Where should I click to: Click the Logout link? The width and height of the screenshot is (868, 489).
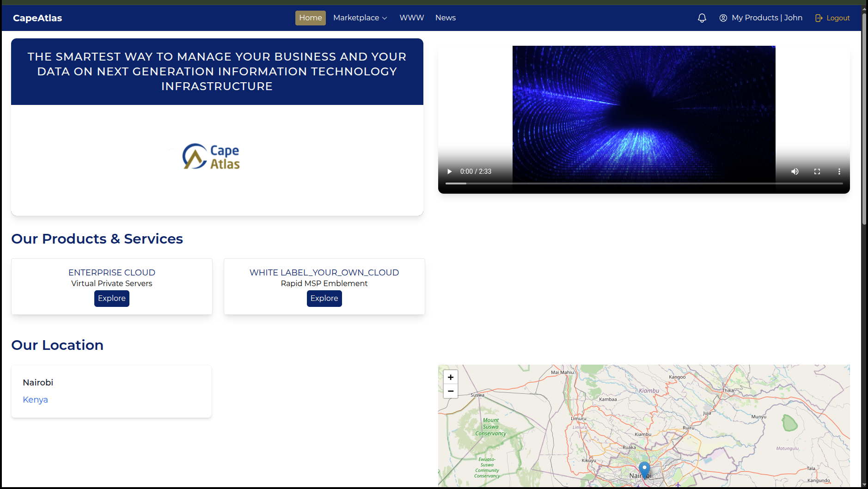[832, 18]
